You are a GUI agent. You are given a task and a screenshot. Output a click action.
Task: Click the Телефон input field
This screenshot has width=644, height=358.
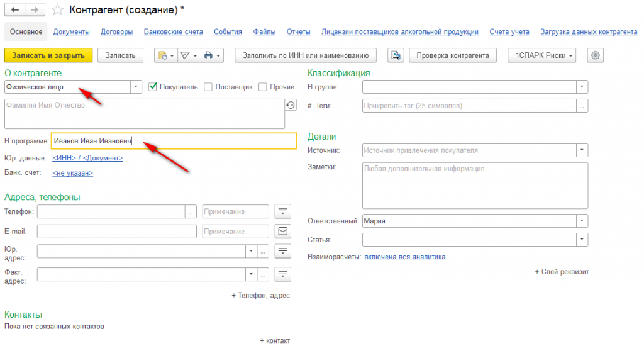pos(111,211)
